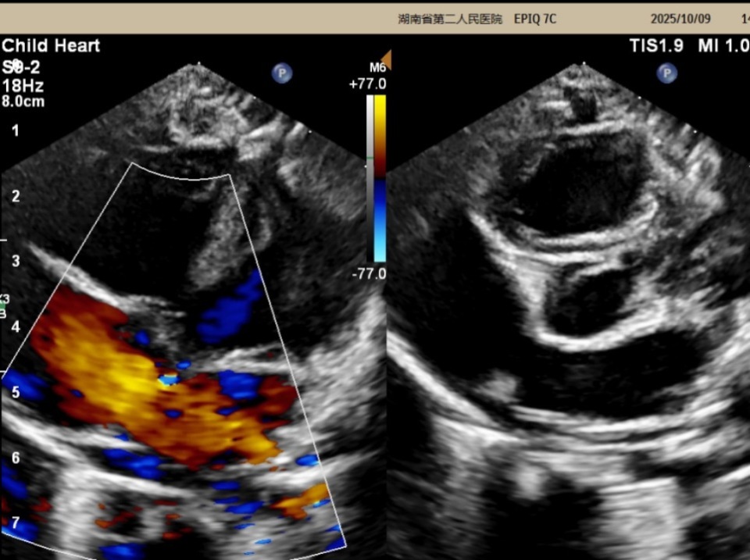Click the TIS1.9 thermal index readout

click(656, 46)
